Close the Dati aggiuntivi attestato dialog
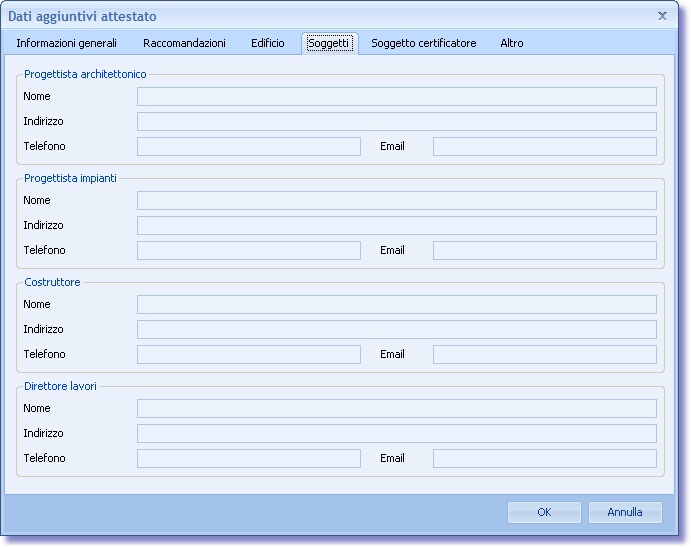The width and height of the screenshot is (691, 548). coord(662,16)
